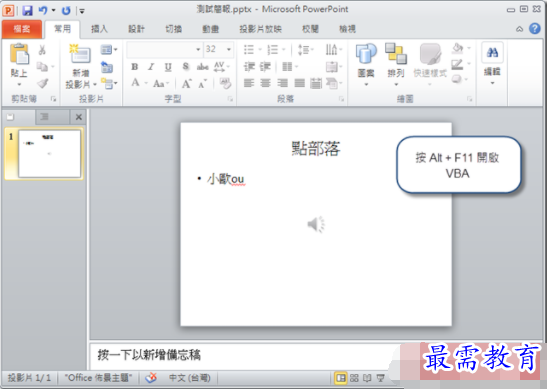The height and width of the screenshot is (389, 547).
Task: Open the 字型 (Font) dialog launcher
Action: [x=230, y=99]
